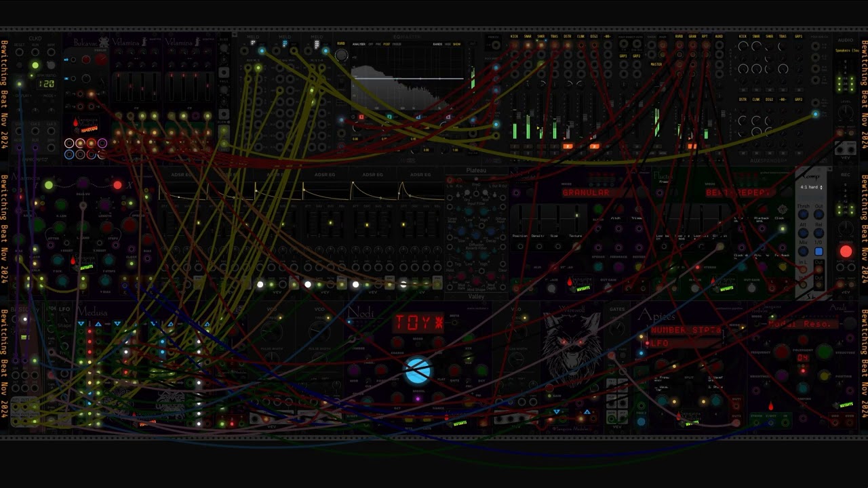This screenshot has height=488, width=868.
Task: Open the 4:1 hard ratio dropdown on Comp
Action: 811,187
